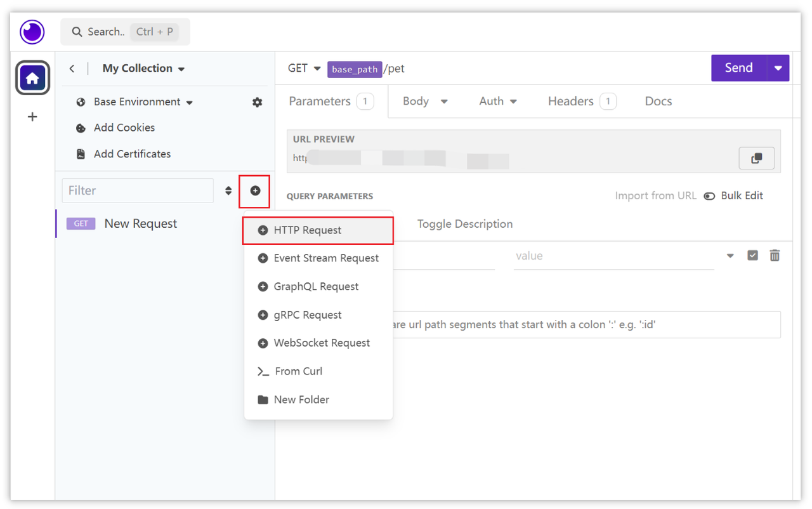Image resolution: width=812 pixels, height=509 pixels.
Task: Toggle the Bulk Edit switch
Action: [709, 196]
